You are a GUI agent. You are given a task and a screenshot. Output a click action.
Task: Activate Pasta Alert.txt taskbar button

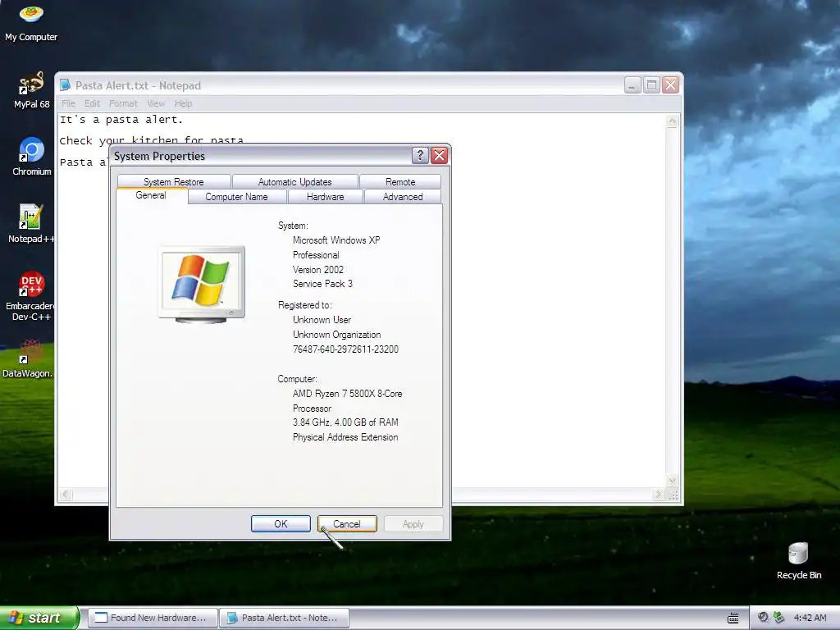(x=284, y=618)
